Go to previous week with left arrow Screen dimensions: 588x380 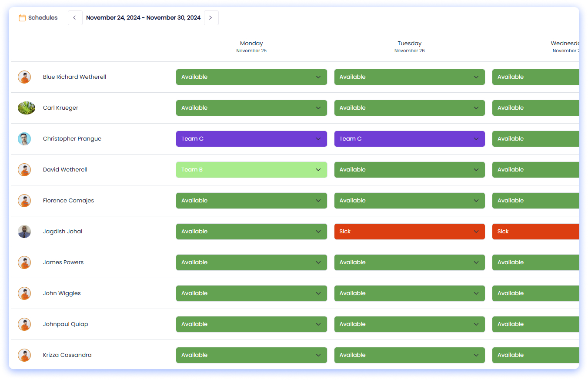[x=75, y=18]
